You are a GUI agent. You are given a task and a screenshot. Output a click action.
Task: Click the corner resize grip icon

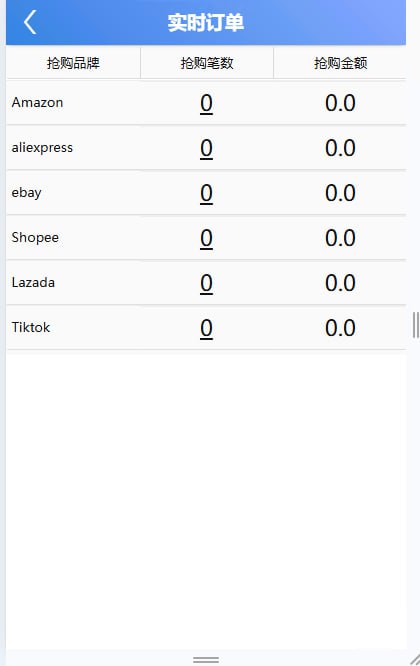(x=415, y=659)
